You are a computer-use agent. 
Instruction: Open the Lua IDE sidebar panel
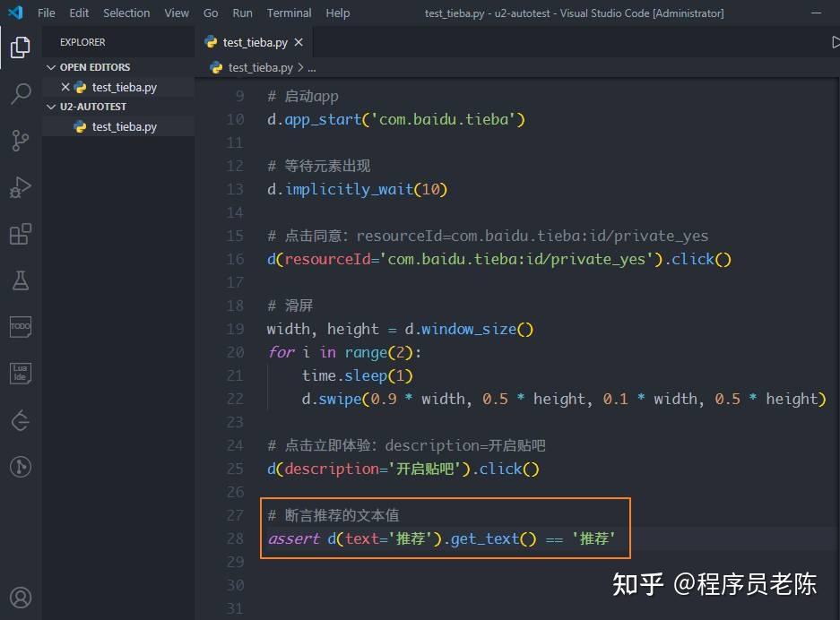[x=20, y=373]
